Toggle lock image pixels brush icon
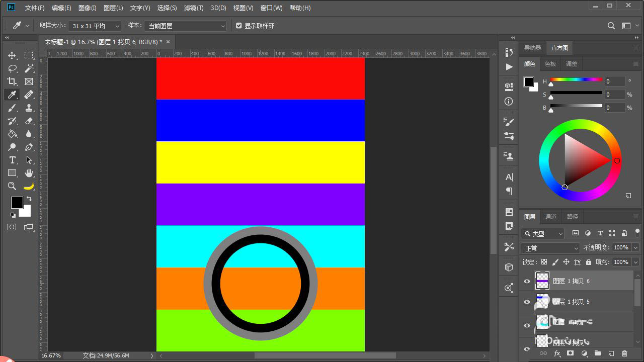The width and height of the screenshot is (644, 362). tap(555, 262)
